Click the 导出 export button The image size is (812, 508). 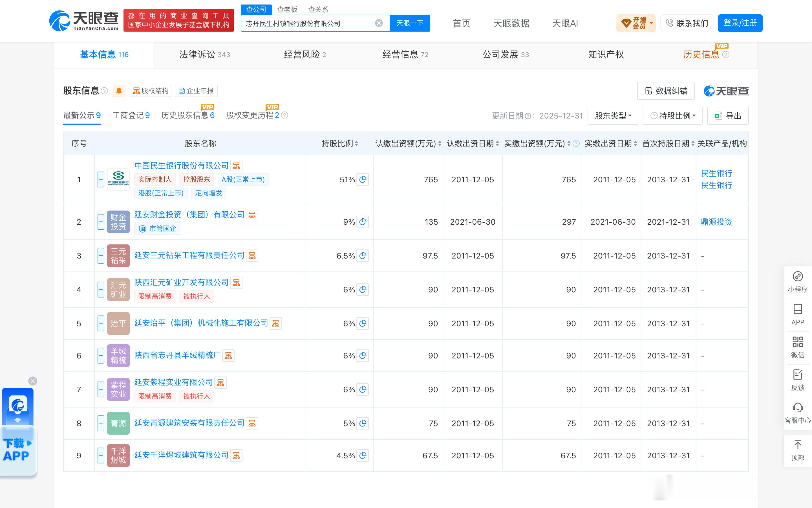(728, 116)
